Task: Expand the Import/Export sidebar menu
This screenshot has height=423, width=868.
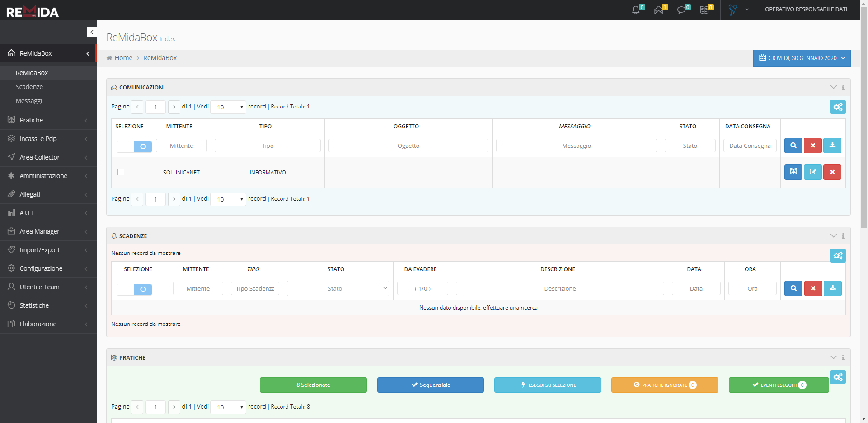Action: click(x=48, y=250)
